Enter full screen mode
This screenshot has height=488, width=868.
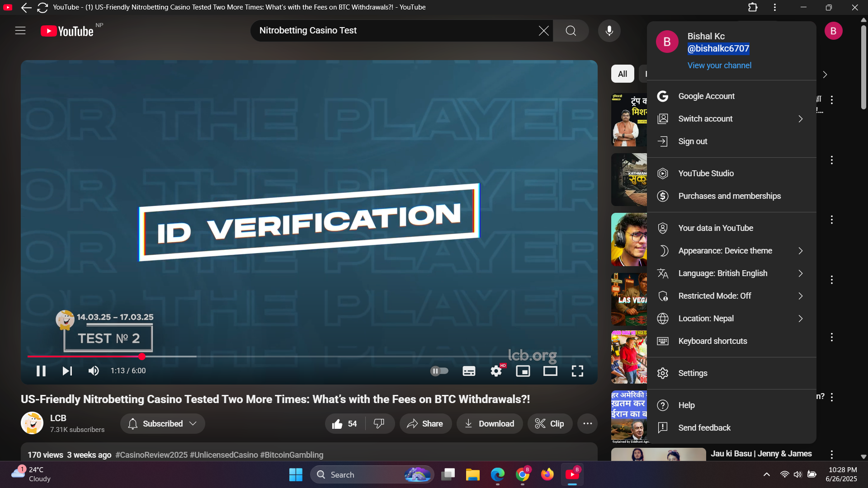pos(577,371)
